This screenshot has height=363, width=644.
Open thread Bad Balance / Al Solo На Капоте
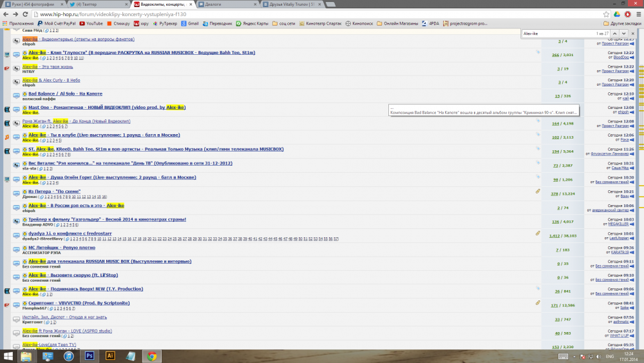[x=65, y=93]
